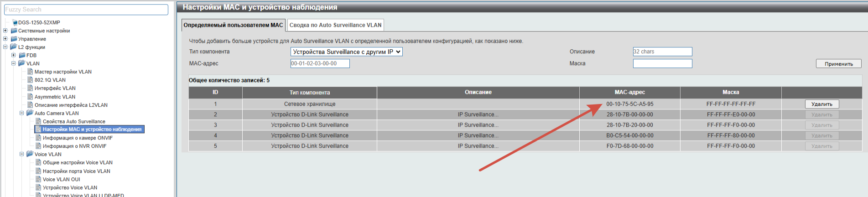
Task: Delete the Сетевое хранилище entry with Удалить
Action: (x=821, y=104)
